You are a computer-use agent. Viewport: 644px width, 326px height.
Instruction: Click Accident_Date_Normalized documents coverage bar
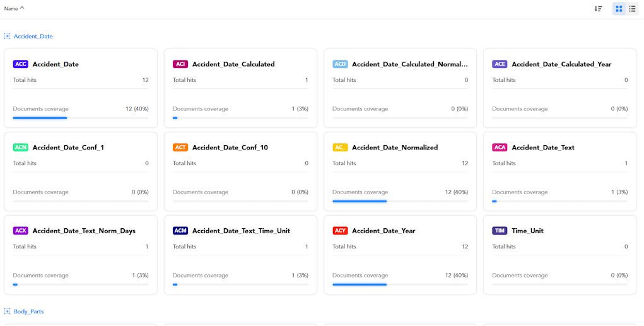point(400,201)
